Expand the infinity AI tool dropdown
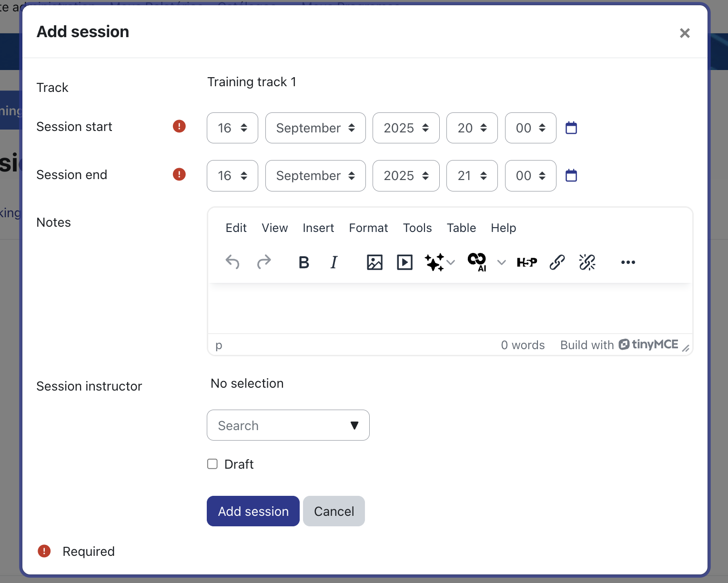Image resolution: width=728 pixels, height=583 pixels. pyautogui.click(x=501, y=262)
